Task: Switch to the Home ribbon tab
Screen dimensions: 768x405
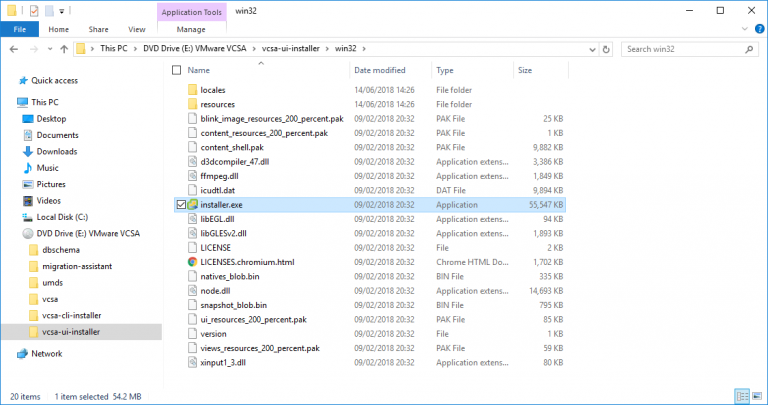Action: pyautogui.click(x=59, y=29)
